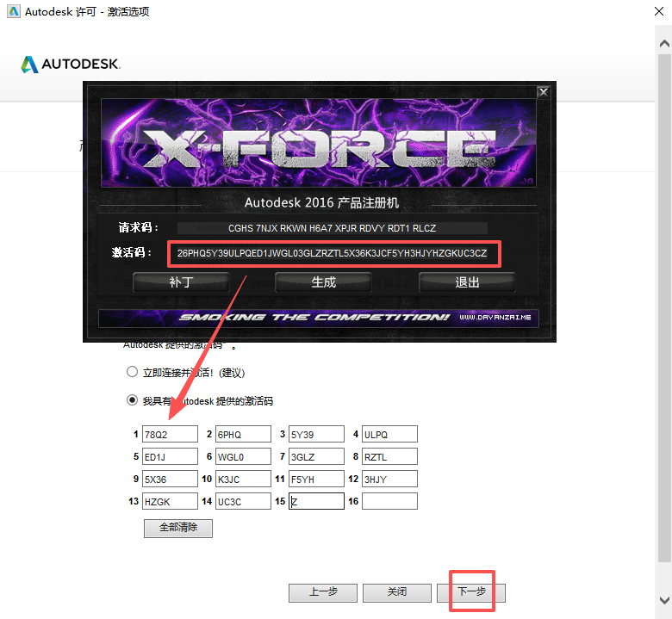Click the Autodesk logo in the header
672x619 pixels.
click(x=71, y=64)
